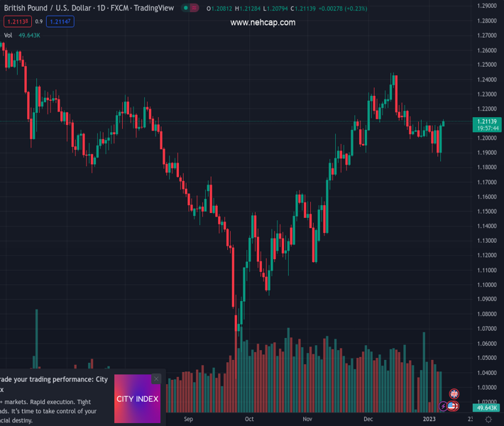This screenshot has width=504, height=426.
Task: Click the UK flag economic event icon
Action: point(454,394)
